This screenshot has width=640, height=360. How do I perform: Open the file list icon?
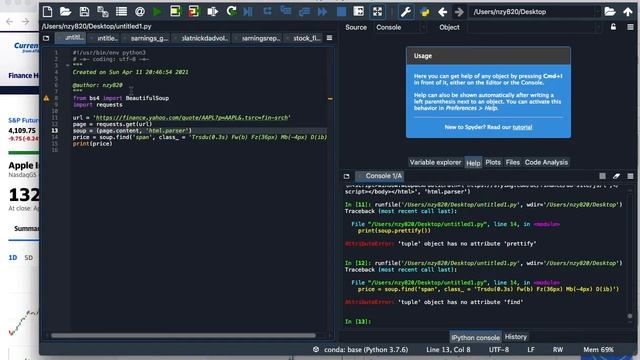coord(121,12)
